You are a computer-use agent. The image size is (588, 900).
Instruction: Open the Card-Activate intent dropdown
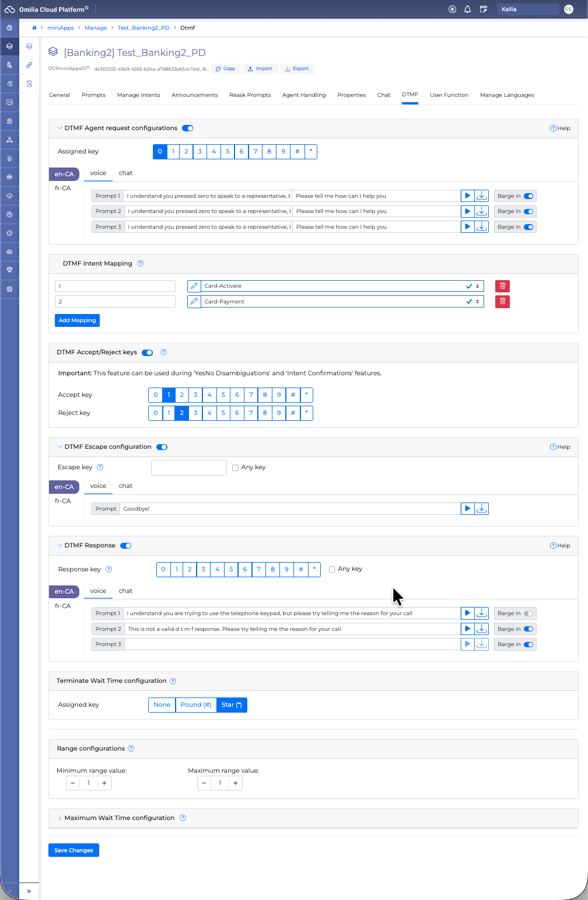click(342, 286)
